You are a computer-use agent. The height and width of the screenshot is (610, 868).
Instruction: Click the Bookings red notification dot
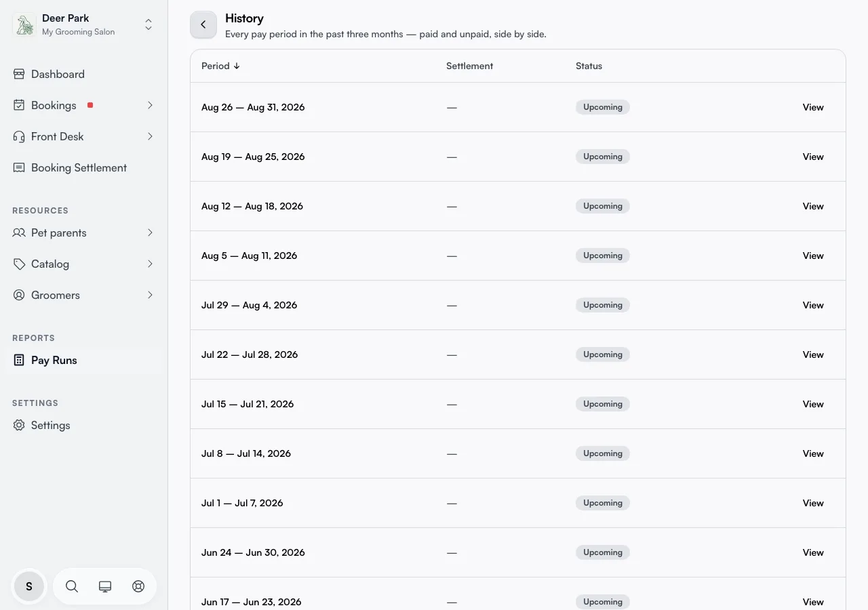tap(90, 105)
